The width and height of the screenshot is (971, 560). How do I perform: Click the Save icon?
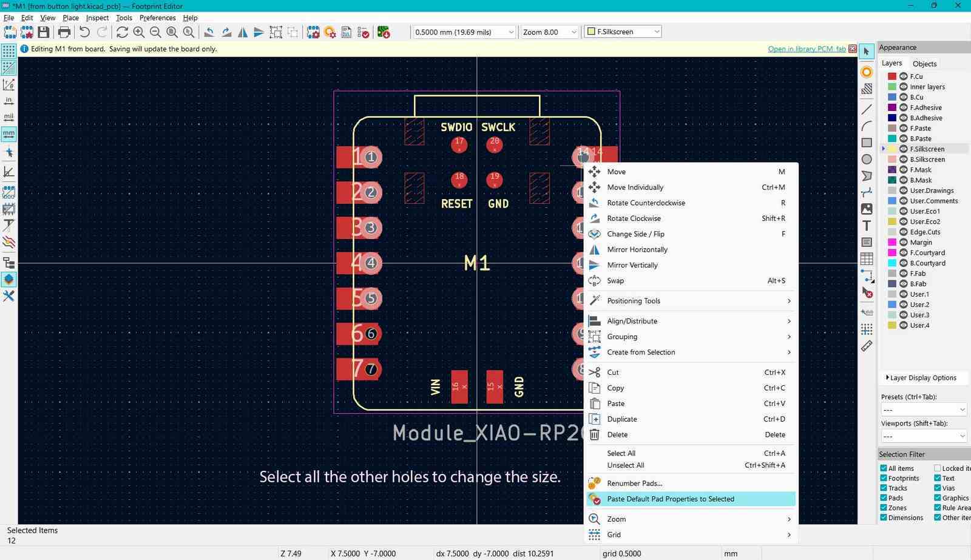(x=43, y=32)
